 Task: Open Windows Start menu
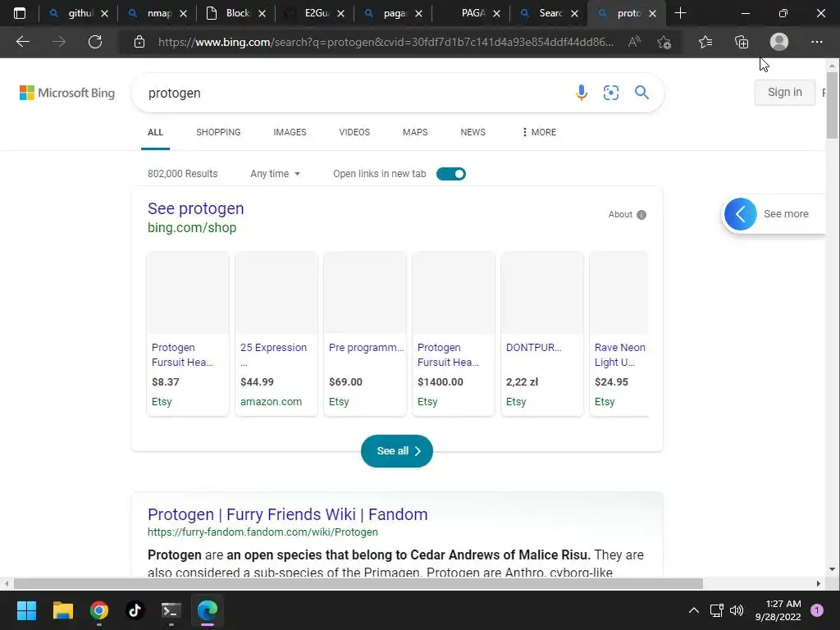(26, 610)
